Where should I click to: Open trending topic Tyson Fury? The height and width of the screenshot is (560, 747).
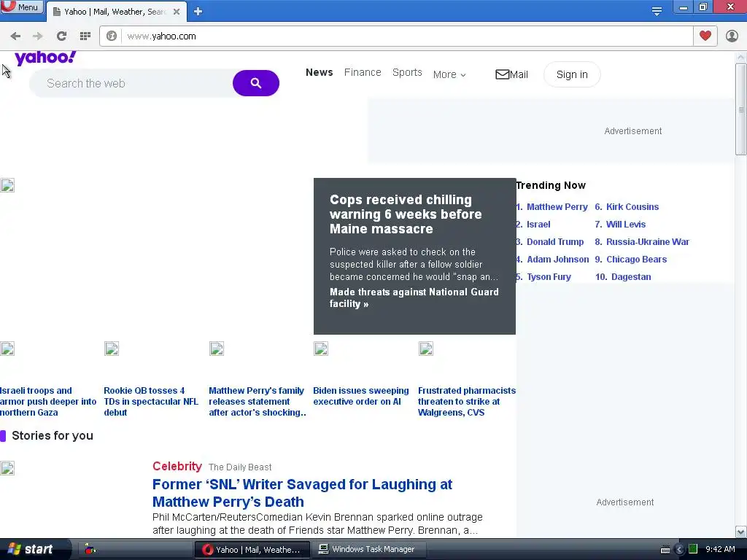point(549,277)
